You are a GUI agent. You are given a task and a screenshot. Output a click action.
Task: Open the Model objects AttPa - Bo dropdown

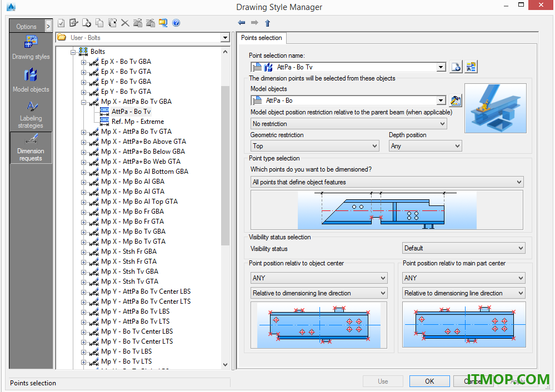[x=441, y=100]
